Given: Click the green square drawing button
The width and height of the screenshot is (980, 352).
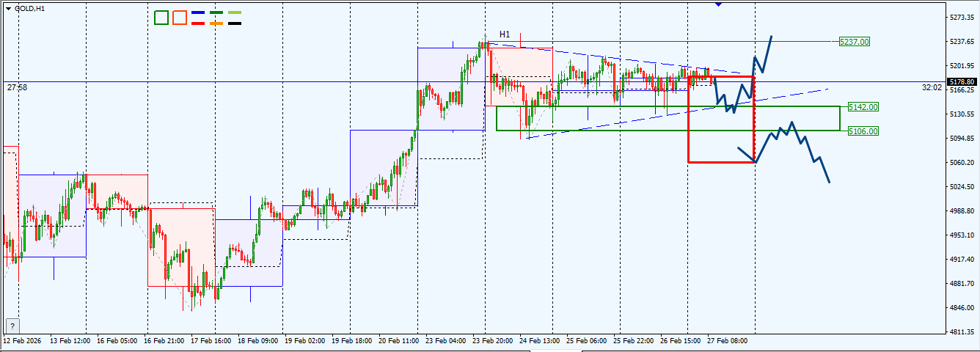Looking at the screenshot, I should (x=161, y=18).
